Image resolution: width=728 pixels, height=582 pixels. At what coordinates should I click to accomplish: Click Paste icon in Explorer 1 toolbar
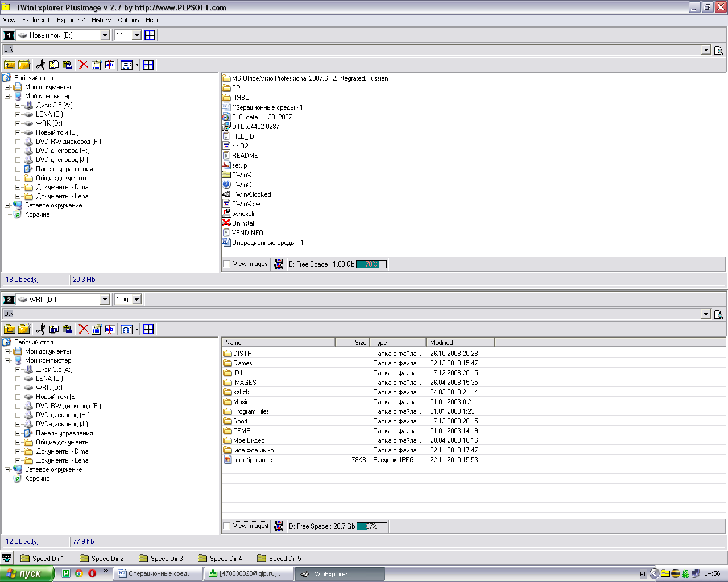tap(67, 65)
